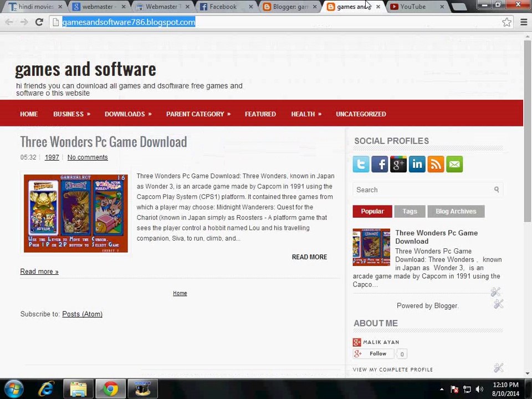Open the taskbar clock and date
Image resolution: width=532 pixels, height=399 pixels.
pos(505,389)
